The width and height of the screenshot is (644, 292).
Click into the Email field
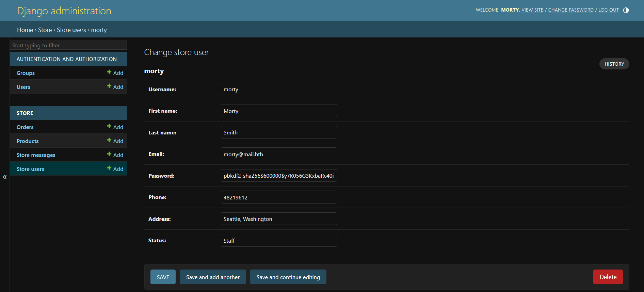click(279, 154)
